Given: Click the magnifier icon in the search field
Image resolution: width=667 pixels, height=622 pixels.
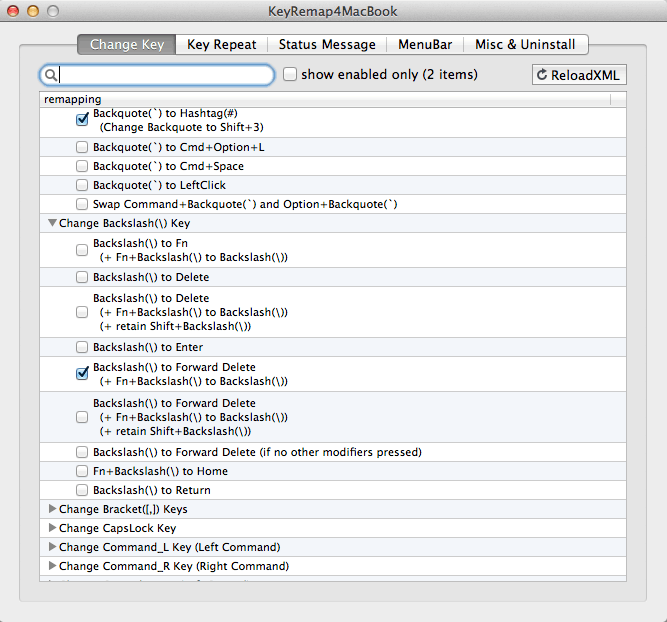Looking at the screenshot, I should tap(51, 75).
